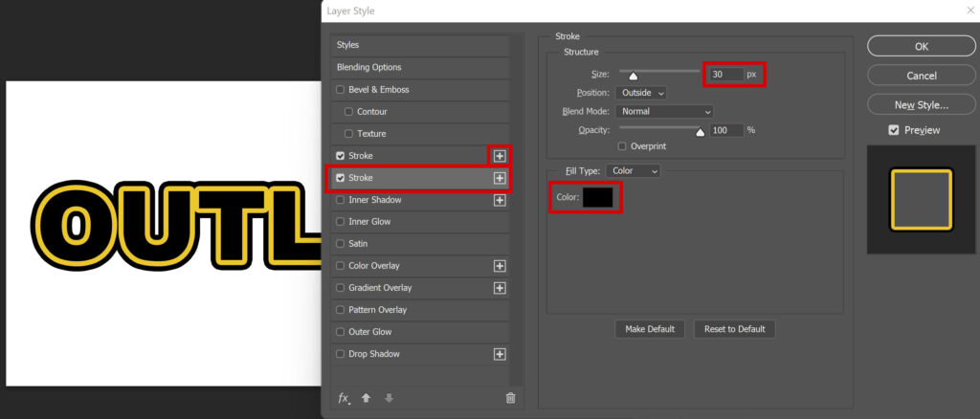Add another Gradient Overlay with plus icon

pyautogui.click(x=500, y=288)
